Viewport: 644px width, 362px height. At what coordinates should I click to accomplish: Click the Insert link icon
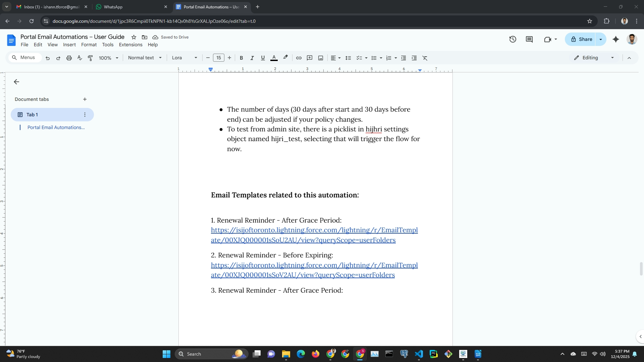coord(299,58)
